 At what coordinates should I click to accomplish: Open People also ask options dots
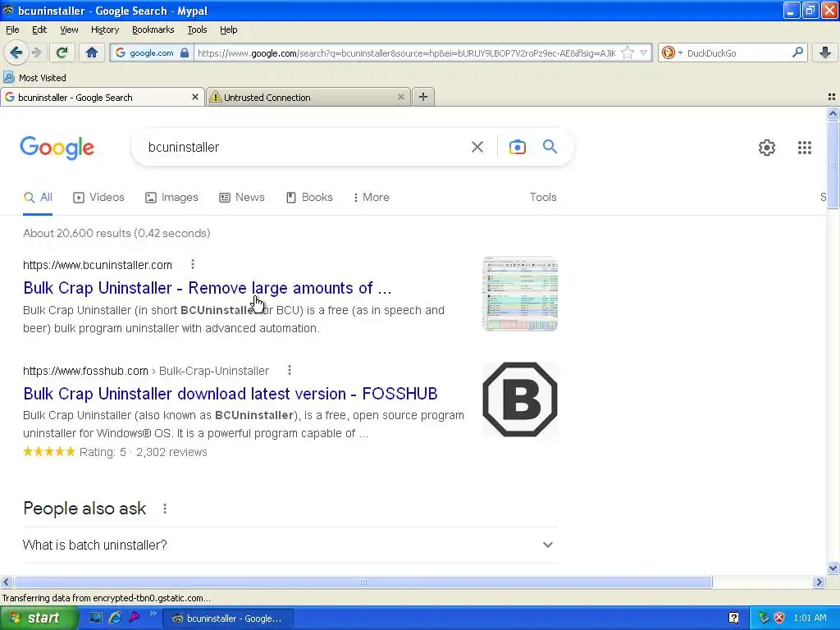coord(164,509)
